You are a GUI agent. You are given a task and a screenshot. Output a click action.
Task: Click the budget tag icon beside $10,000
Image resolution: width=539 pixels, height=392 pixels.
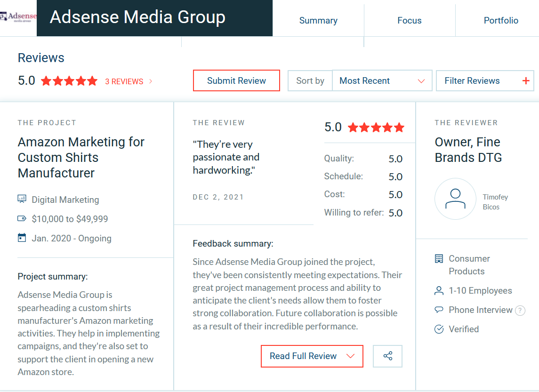pyautogui.click(x=22, y=218)
